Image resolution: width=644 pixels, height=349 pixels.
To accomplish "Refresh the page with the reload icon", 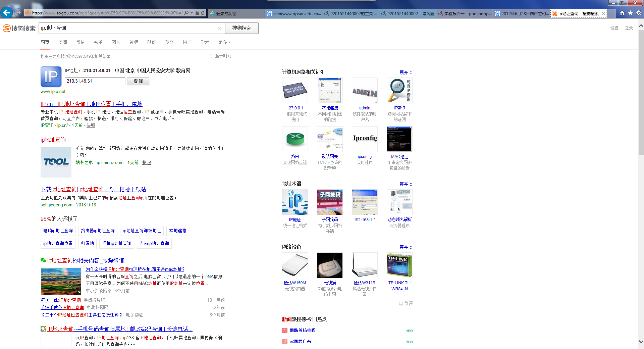I will 203,13.
